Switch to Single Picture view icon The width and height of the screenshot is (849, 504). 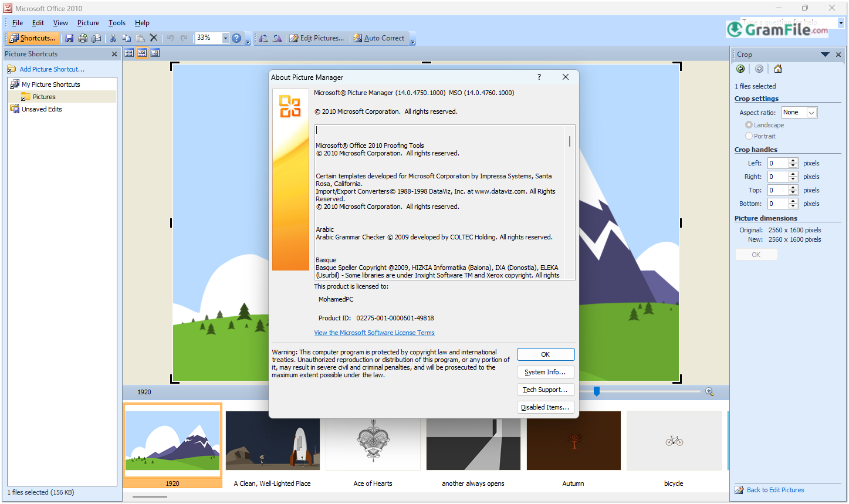click(x=155, y=53)
